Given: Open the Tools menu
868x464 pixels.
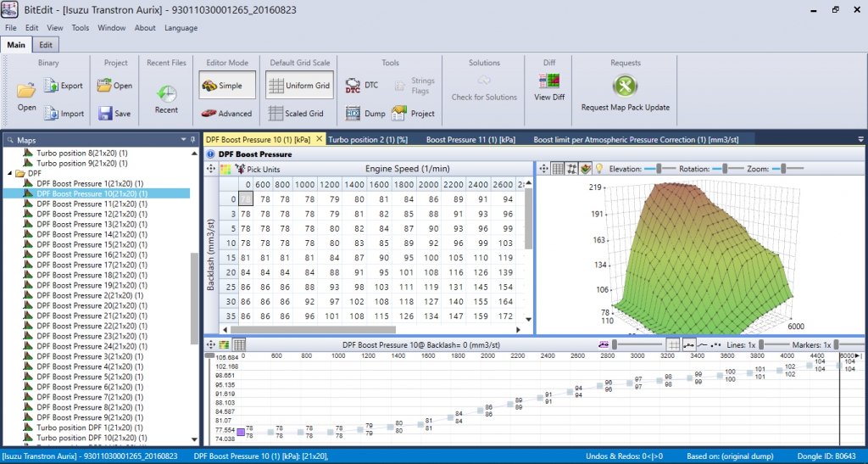Looking at the screenshot, I should tap(81, 28).
